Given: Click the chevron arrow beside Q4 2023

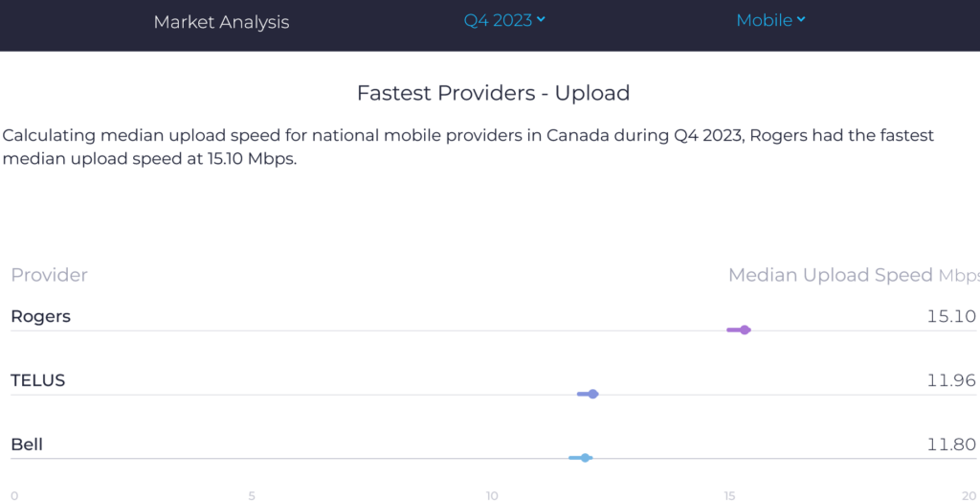Looking at the screenshot, I should 542,19.
